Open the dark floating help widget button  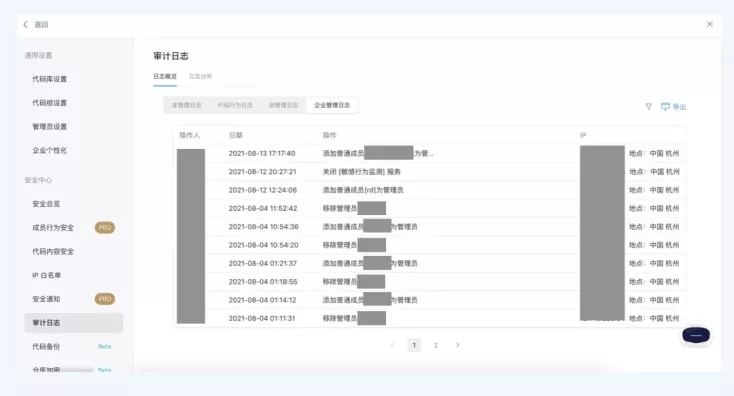click(696, 335)
